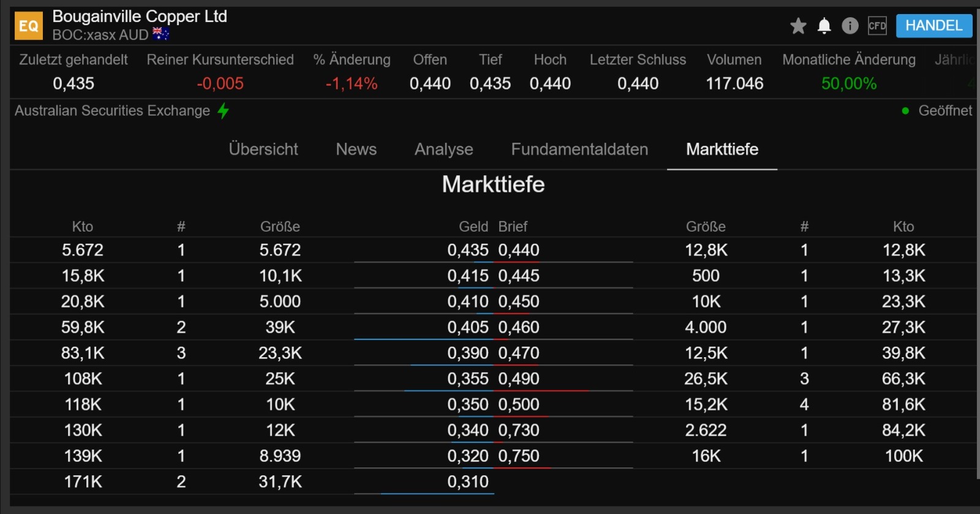The height and width of the screenshot is (514, 980).
Task: Click the Tief label
Action: pyautogui.click(x=490, y=60)
